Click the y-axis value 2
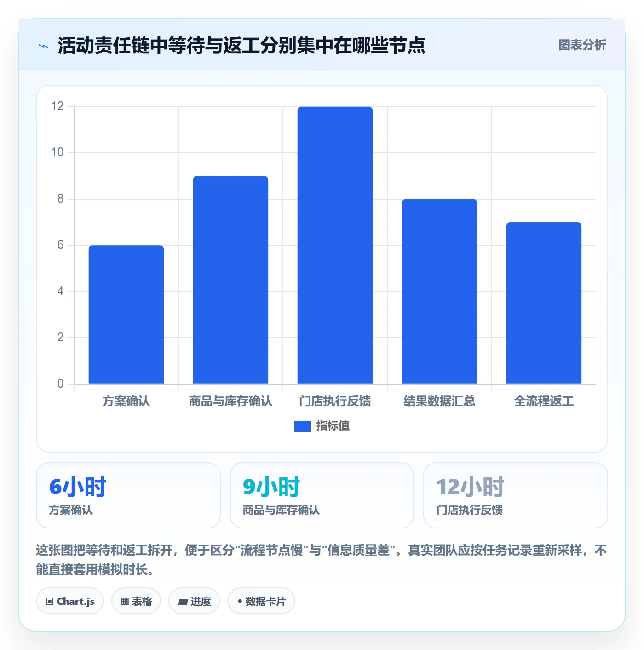This screenshot has width=644, height=650. pos(60,337)
